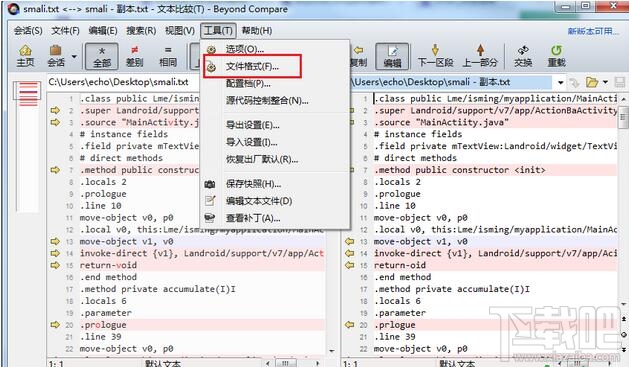
Task: Open the 会话(S) menu
Action: point(28,30)
